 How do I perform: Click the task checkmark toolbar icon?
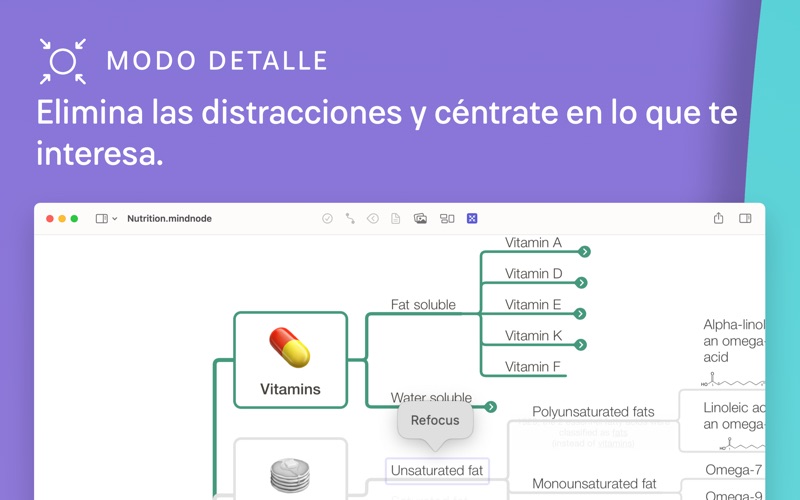pos(328,218)
